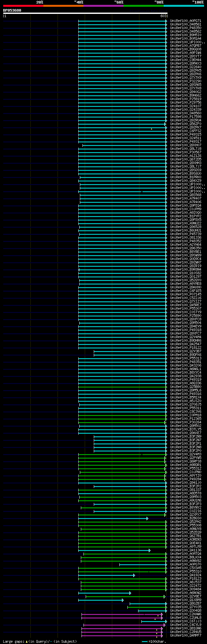Click the green ~80% identity legend segment
This screenshot has width=207, height=644.
point(144,6)
